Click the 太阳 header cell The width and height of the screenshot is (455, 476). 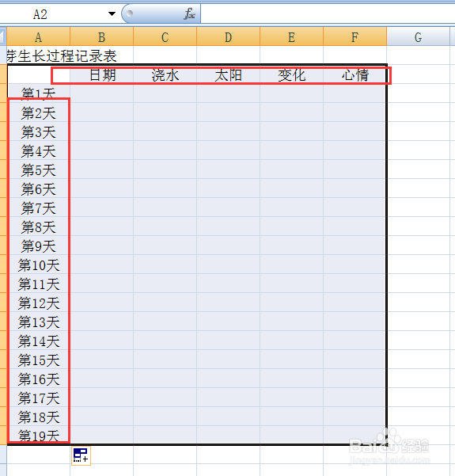coord(229,74)
